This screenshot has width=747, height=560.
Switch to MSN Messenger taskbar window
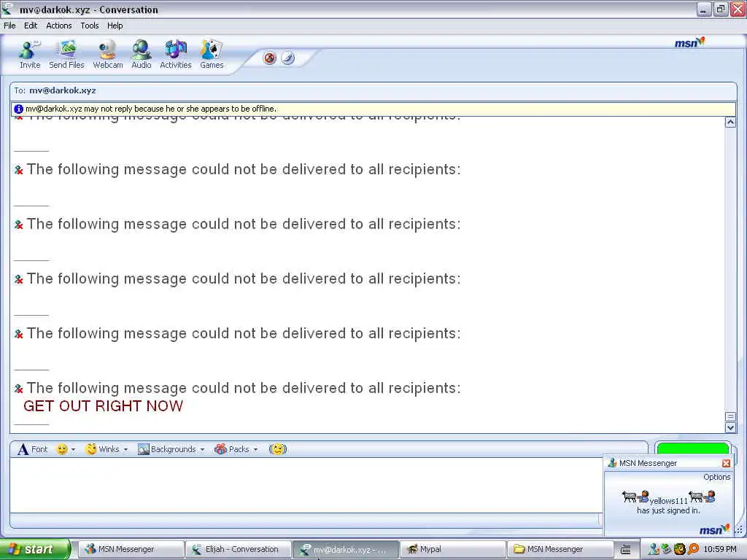(130, 549)
